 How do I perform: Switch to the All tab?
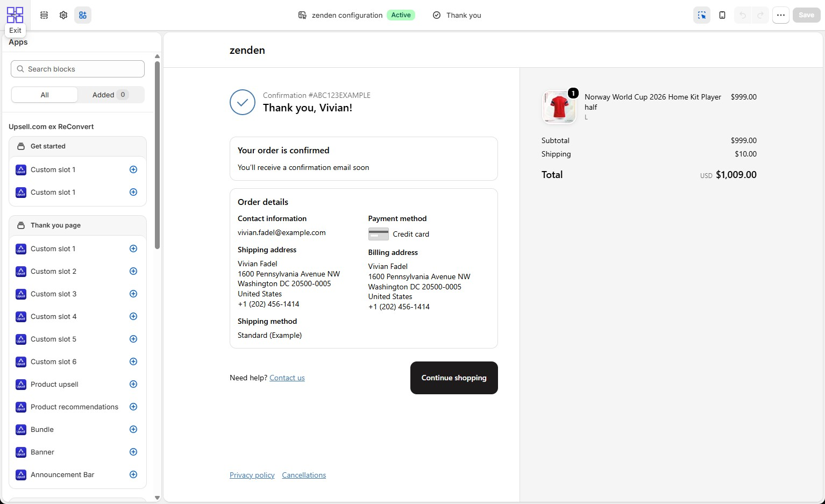click(45, 95)
